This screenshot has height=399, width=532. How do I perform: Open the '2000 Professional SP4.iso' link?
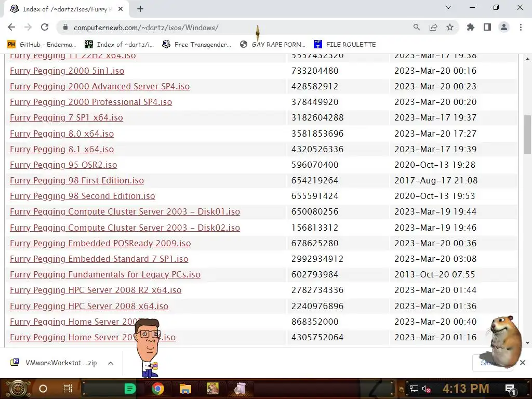click(91, 102)
